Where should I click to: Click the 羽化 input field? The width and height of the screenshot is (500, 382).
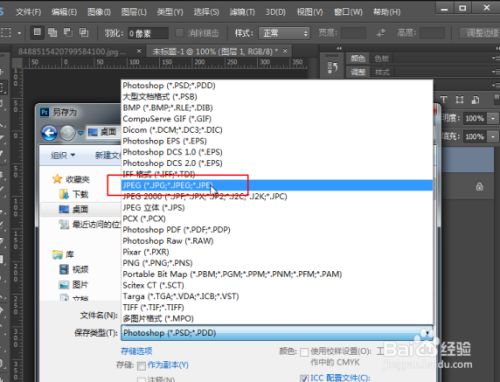148,33
